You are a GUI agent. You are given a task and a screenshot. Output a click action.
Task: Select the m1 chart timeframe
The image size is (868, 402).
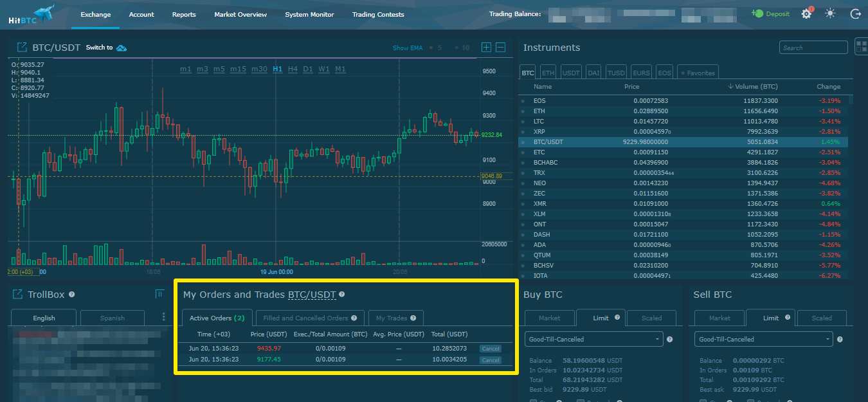coord(185,69)
